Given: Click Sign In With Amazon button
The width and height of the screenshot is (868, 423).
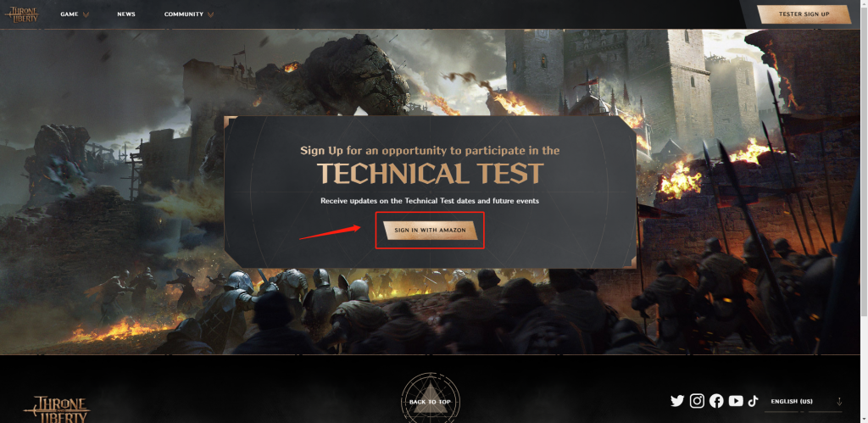Looking at the screenshot, I should 430,231.
